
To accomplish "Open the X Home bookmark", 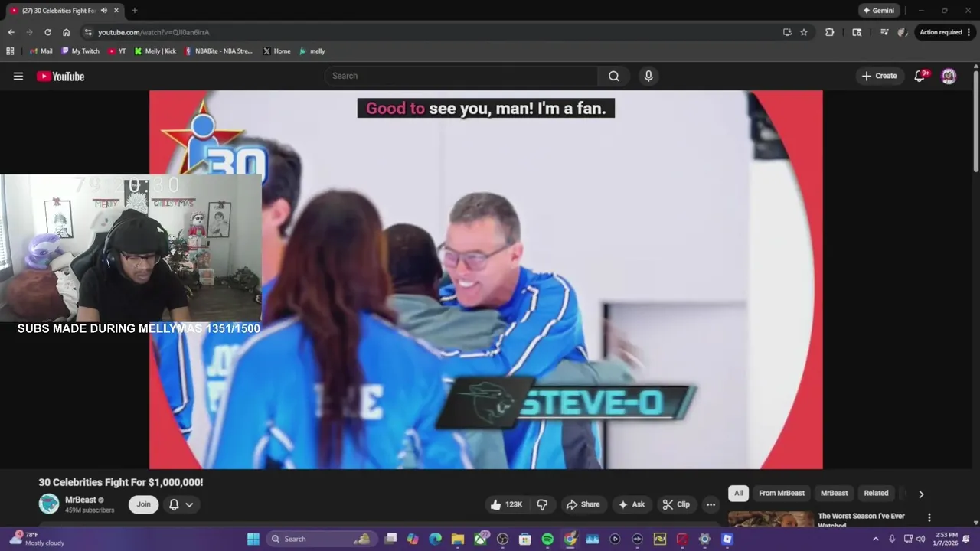I will (276, 51).
